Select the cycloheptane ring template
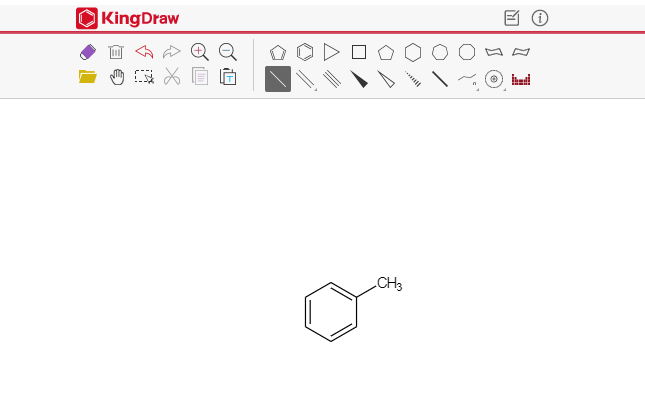Image resolution: width=645 pixels, height=410 pixels. point(440,52)
